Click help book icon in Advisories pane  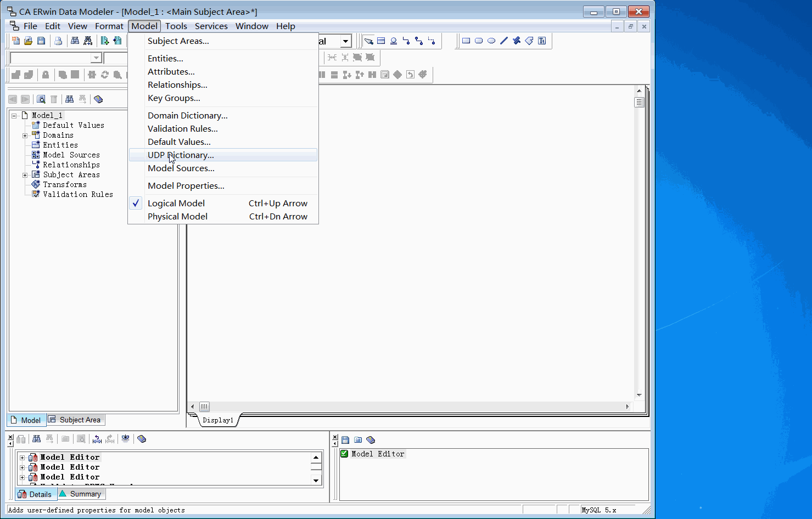[x=371, y=440]
